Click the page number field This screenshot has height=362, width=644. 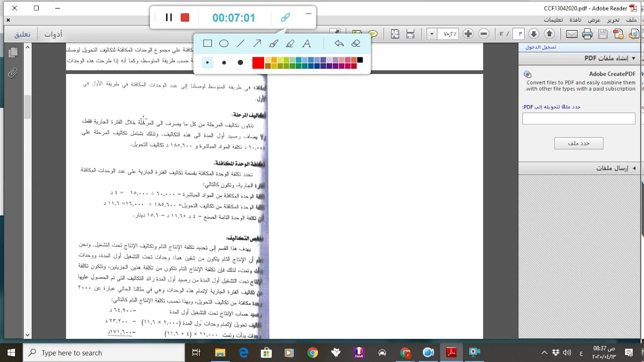click(519, 34)
